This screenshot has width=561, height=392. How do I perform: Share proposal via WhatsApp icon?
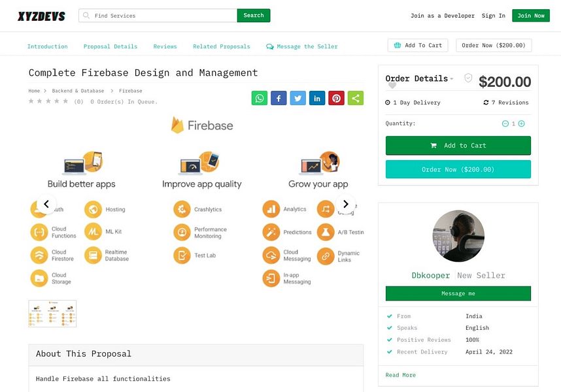coord(260,98)
